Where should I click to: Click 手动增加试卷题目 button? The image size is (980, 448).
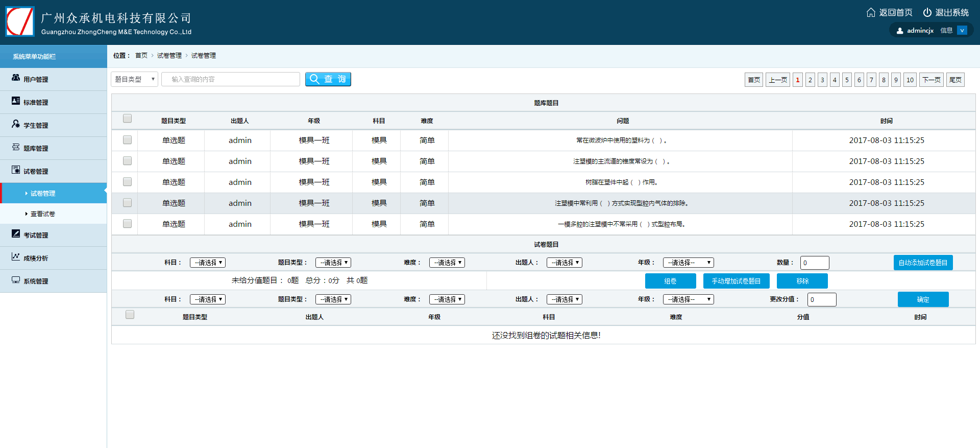737,281
